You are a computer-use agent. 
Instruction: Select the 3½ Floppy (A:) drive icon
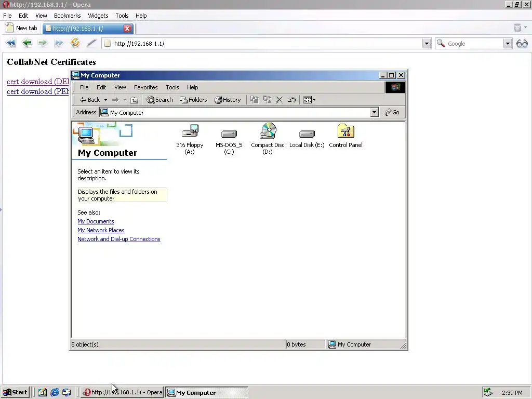[190, 139]
